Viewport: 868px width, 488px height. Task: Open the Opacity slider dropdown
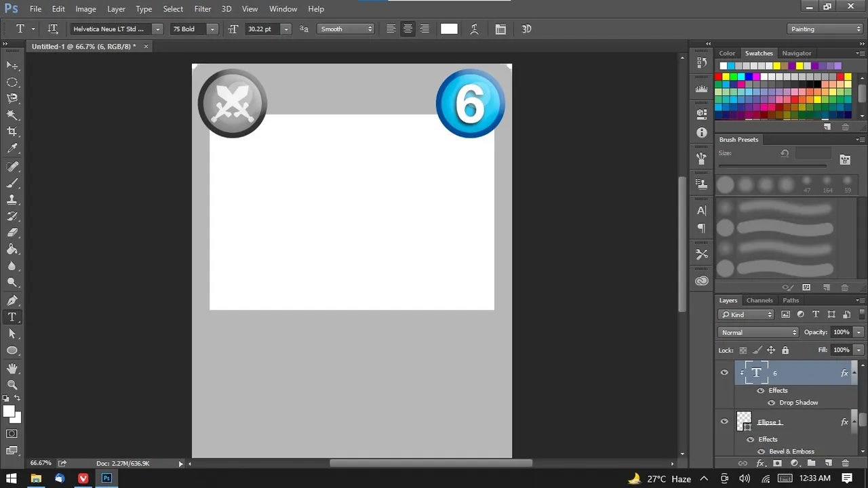pyautogui.click(x=859, y=332)
